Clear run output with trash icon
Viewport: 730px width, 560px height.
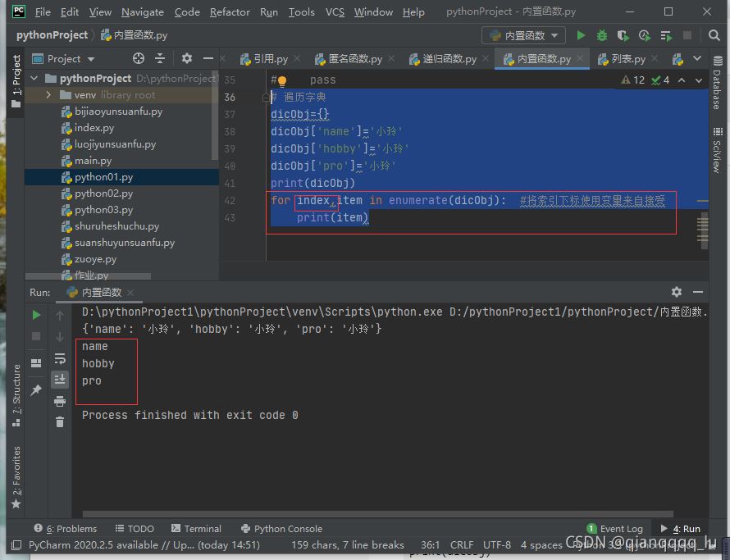[60, 421]
